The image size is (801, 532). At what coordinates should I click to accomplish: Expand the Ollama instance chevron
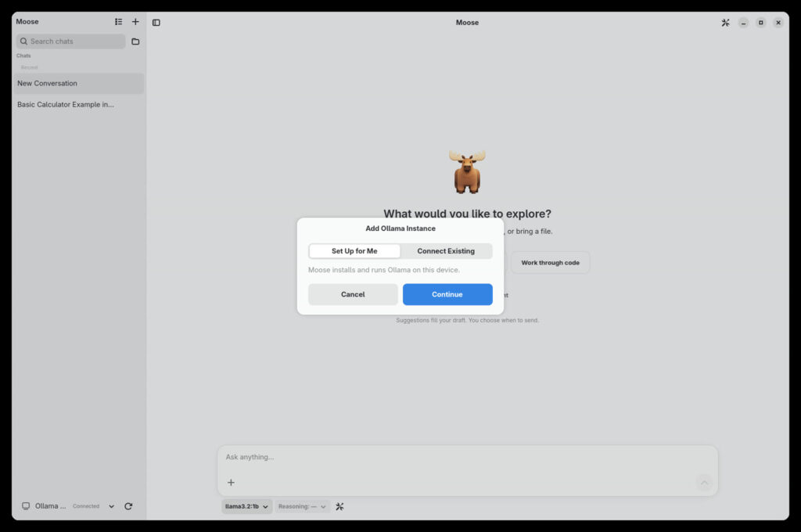[x=111, y=506]
